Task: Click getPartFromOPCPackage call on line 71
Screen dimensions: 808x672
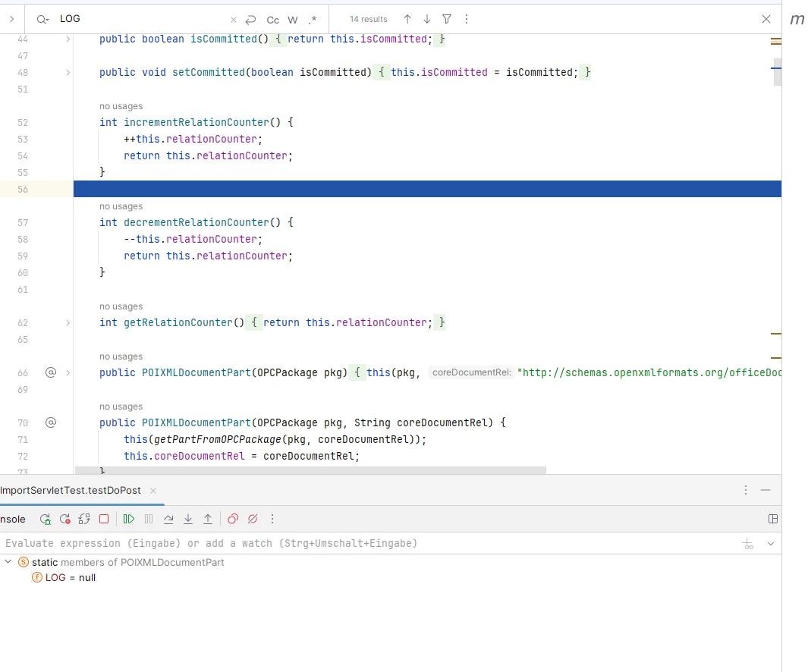Action: [218, 440]
